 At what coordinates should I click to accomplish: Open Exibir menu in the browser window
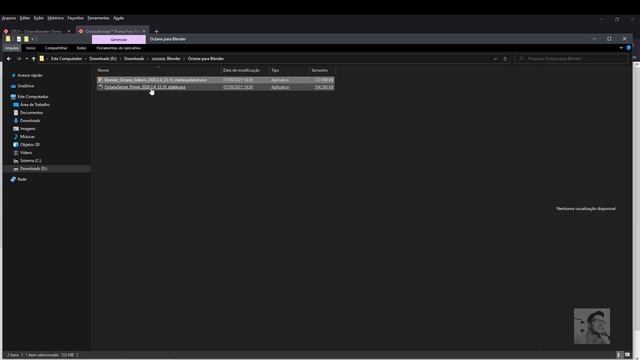coord(39,18)
